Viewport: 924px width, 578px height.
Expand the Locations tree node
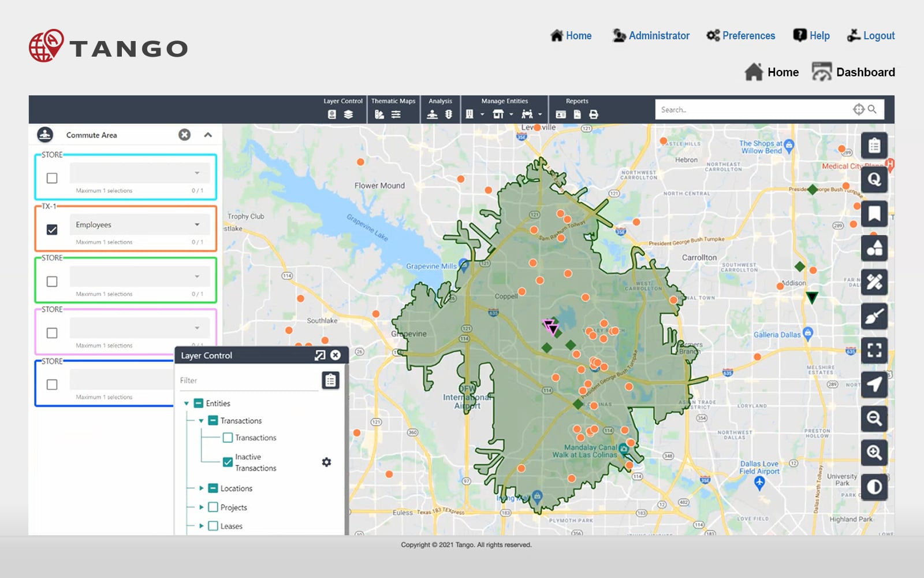(202, 488)
